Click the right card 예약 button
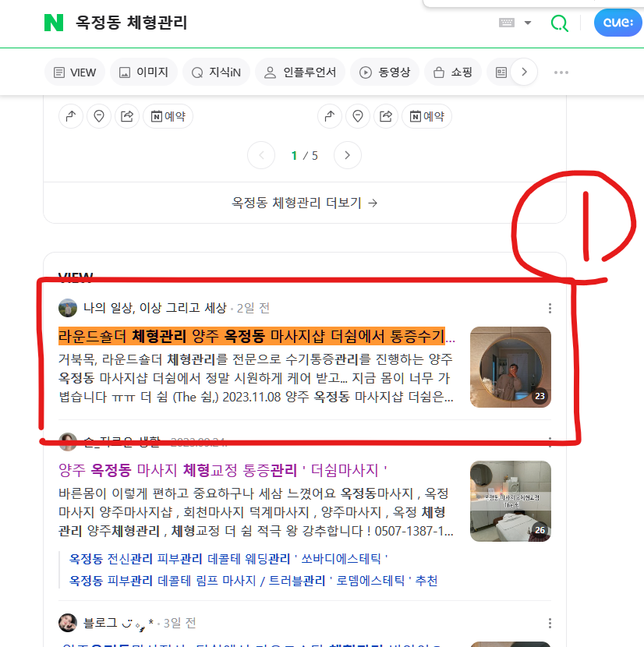 426,116
